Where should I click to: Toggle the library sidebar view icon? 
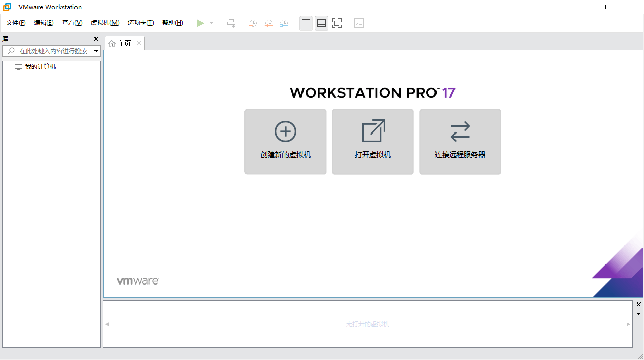click(x=306, y=23)
